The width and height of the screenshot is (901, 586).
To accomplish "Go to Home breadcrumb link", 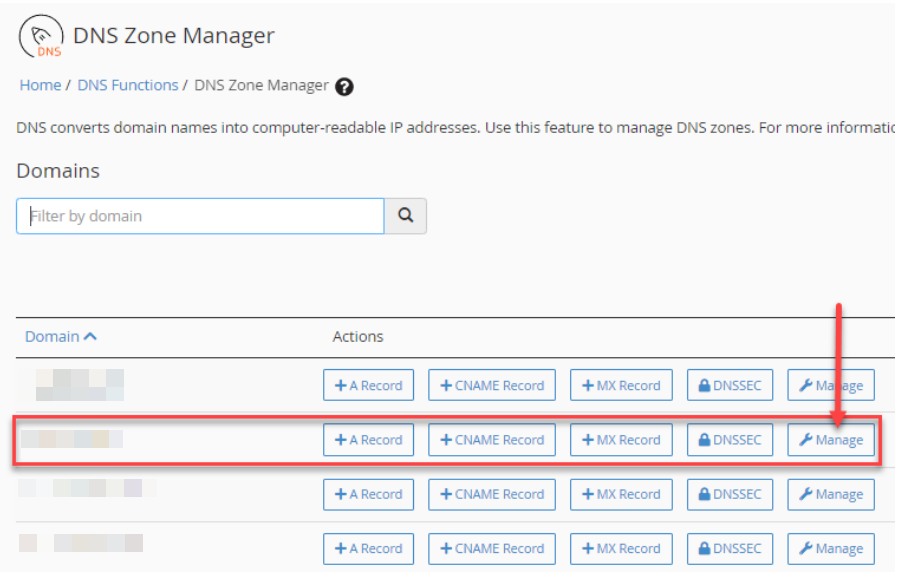I will 40,85.
